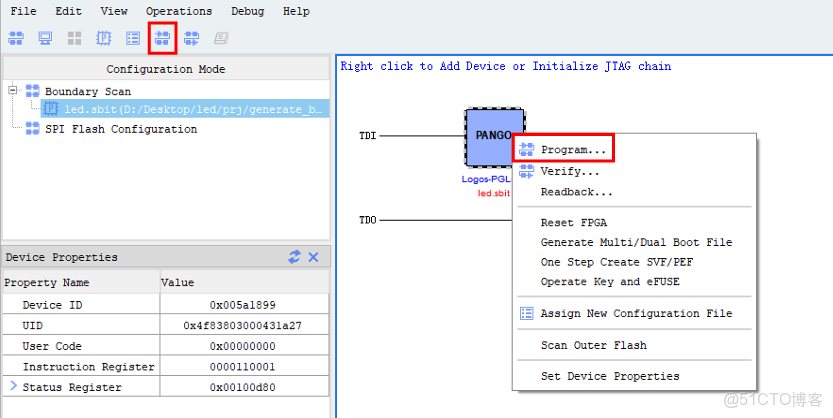Viewport: 833px width, 418px height.
Task: Click the blue Logos-PGL device label
Action: pyautogui.click(x=486, y=180)
